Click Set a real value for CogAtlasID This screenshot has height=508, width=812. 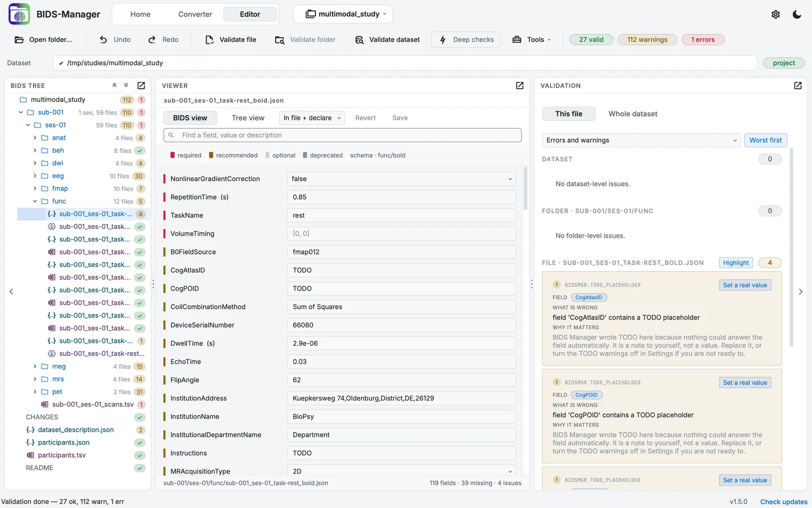745,285
